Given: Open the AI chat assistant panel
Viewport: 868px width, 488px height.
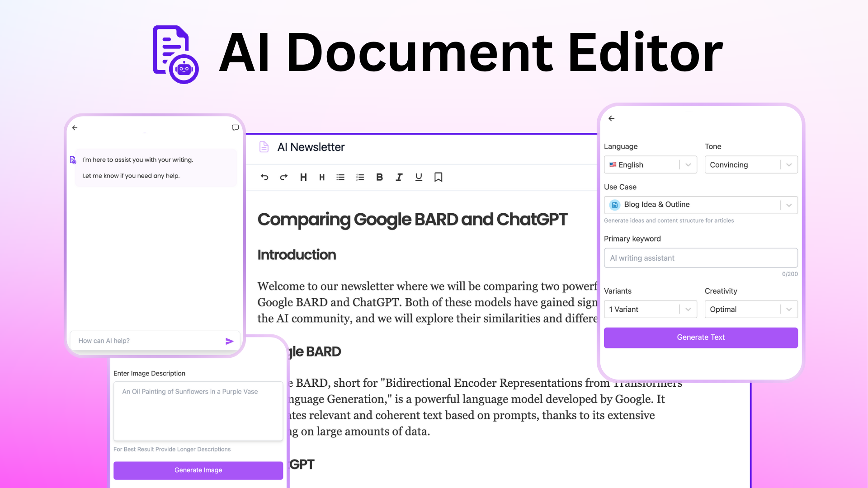Looking at the screenshot, I should coord(235,127).
